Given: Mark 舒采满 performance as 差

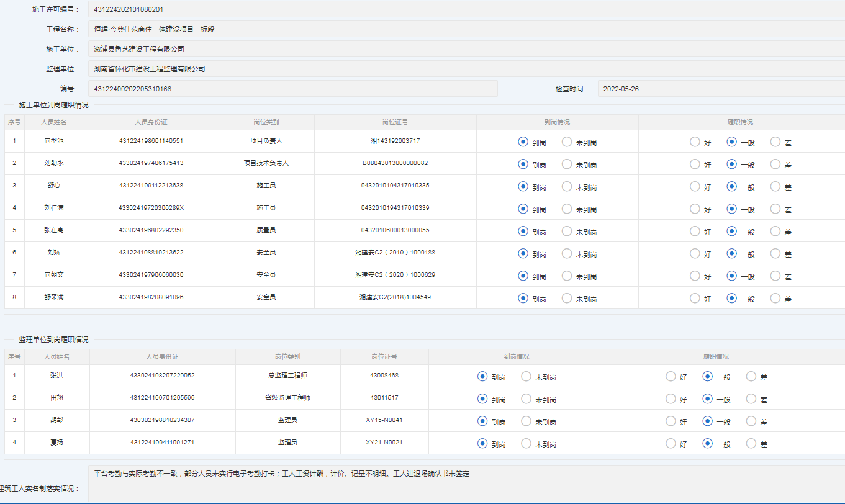Looking at the screenshot, I should [x=775, y=298].
